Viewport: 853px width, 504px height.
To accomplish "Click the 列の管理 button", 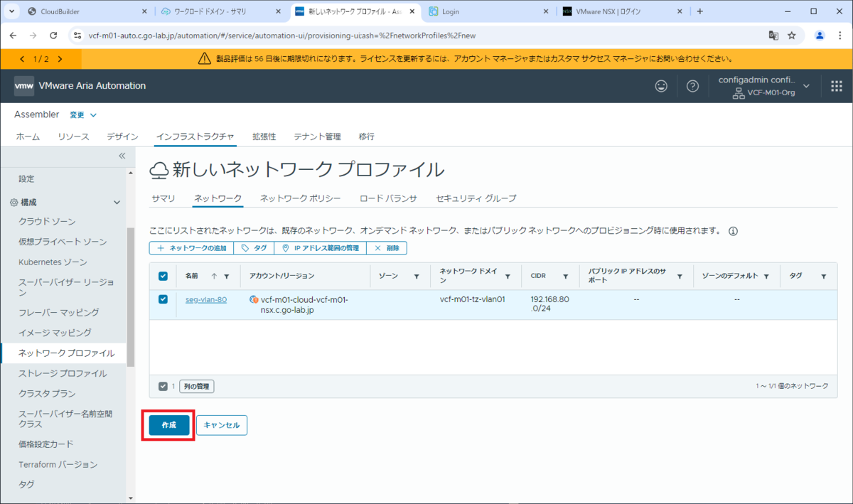I will (196, 387).
